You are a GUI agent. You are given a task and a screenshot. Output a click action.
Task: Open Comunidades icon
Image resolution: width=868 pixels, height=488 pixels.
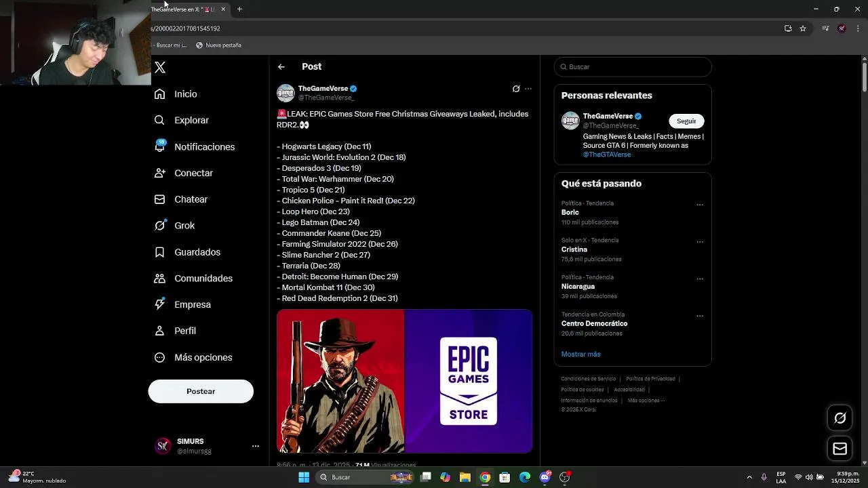pos(159,279)
